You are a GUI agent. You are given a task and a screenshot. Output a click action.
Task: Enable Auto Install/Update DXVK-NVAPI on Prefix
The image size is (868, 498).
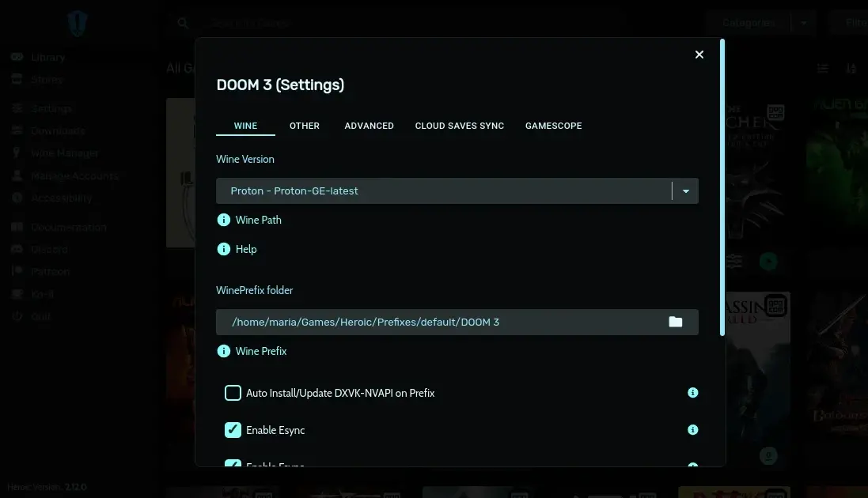click(x=233, y=393)
